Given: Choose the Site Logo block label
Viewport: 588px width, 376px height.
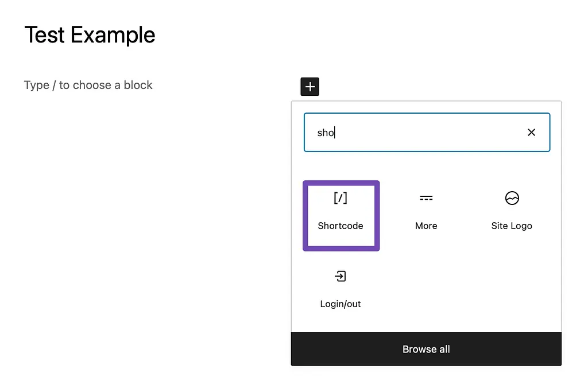Looking at the screenshot, I should tap(512, 226).
